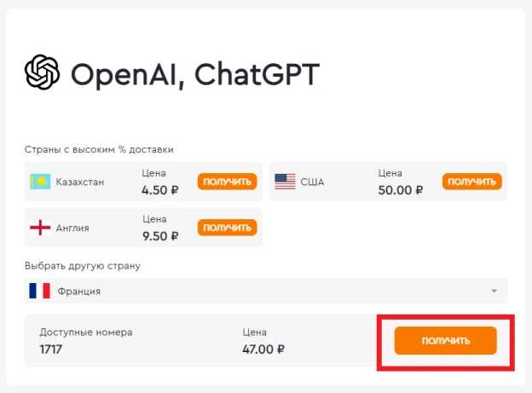Screen dimensions: 532x393
Task: Click the Выбрать другую страну label
Action: [83, 266]
